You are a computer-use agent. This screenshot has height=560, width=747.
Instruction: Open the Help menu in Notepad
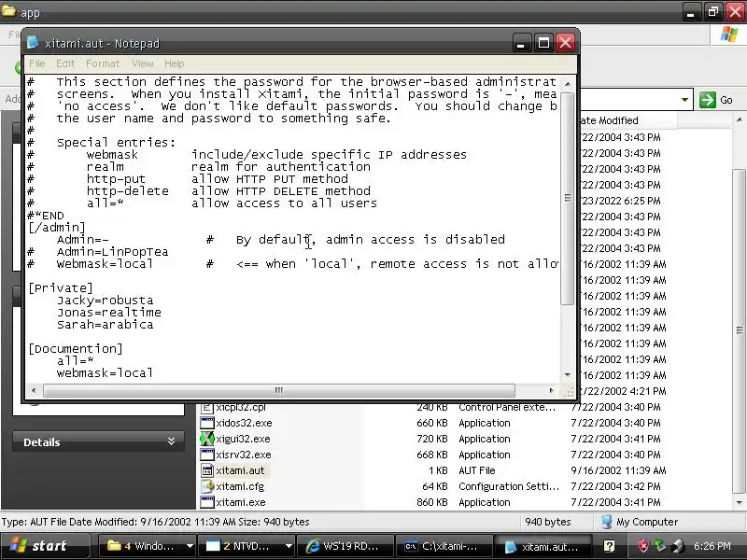175,63
